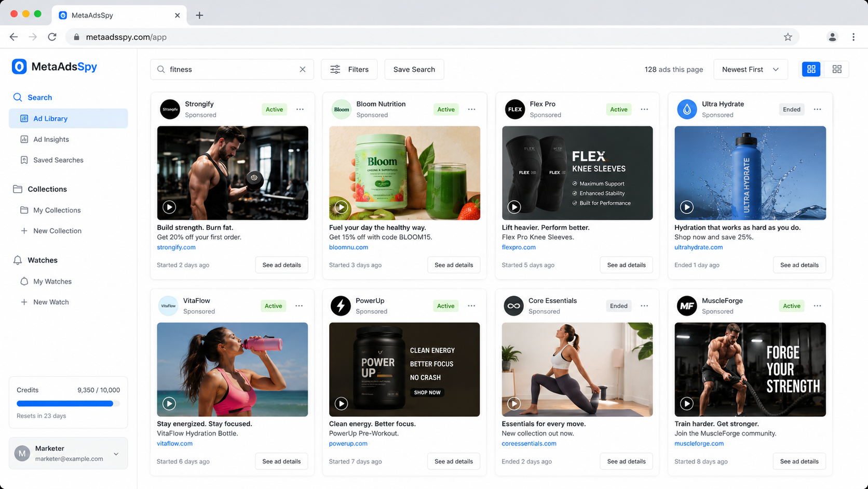This screenshot has height=489, width=868.
Task: Click the PowerUp lightning bolt logo
Action: point(341,306)
